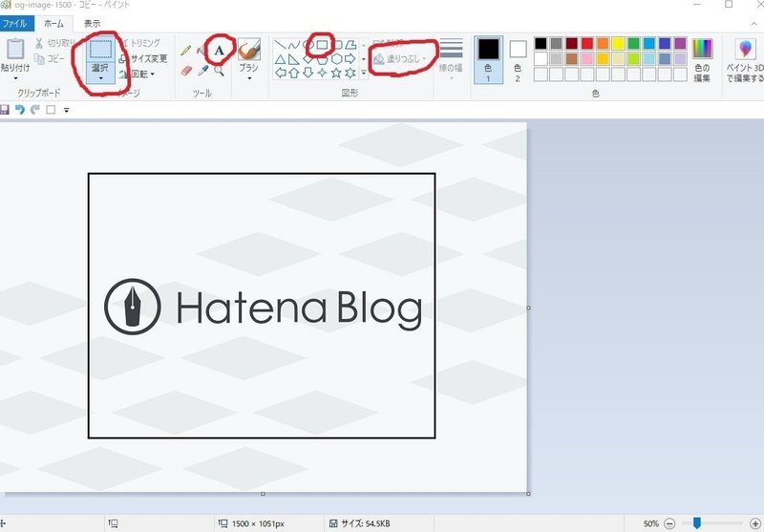Undo with the quick access arrow
764x532 pixels.
pyautogui.click(x=19, y=110)
